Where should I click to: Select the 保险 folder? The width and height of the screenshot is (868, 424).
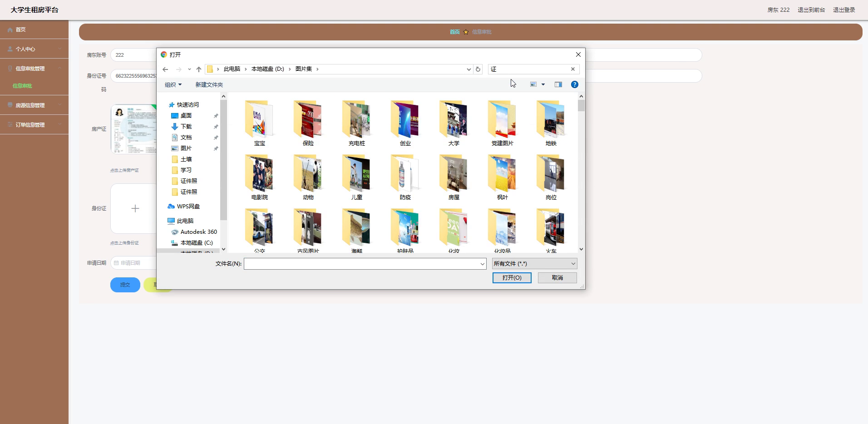pyautogui.click(x=308, y=123)
